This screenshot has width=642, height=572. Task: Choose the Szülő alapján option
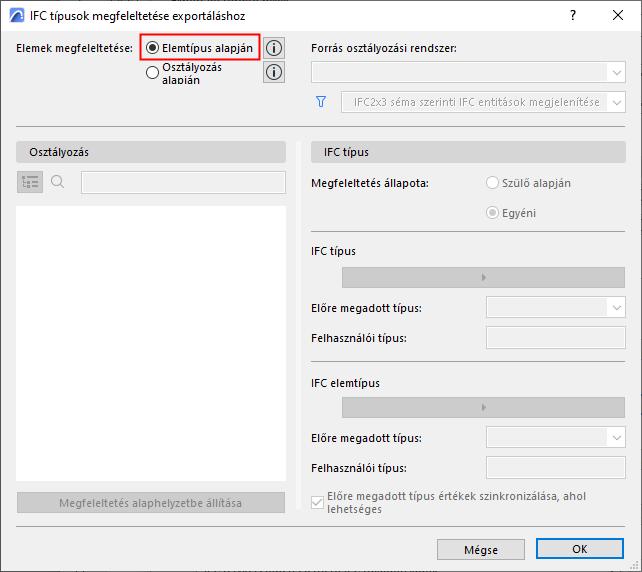(x=492, y=183)
